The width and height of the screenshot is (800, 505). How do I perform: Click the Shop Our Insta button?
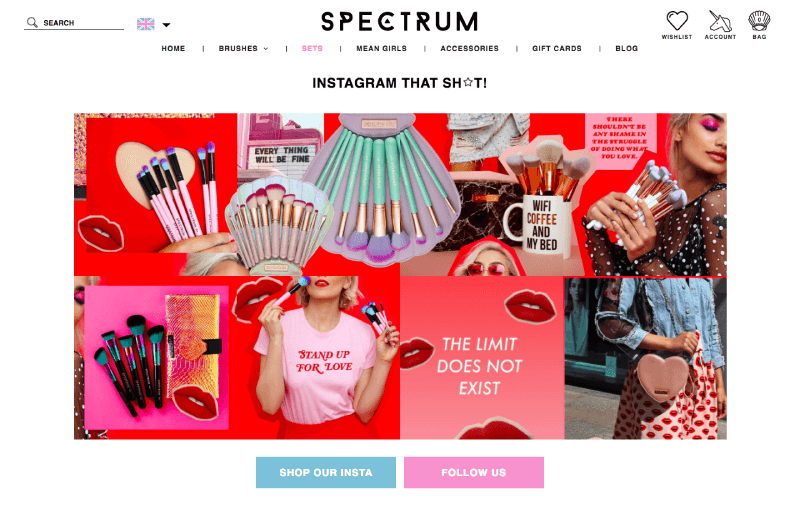326,472
